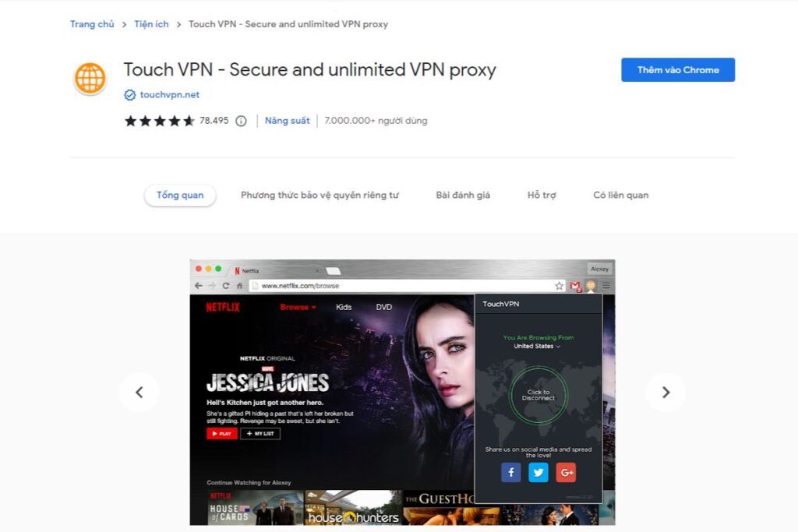The height and width of the screenshot is (532, 798).
Task: Share TouchVPN via the Twitter icon
Action: pyautogui.click(x=538, y=472)
